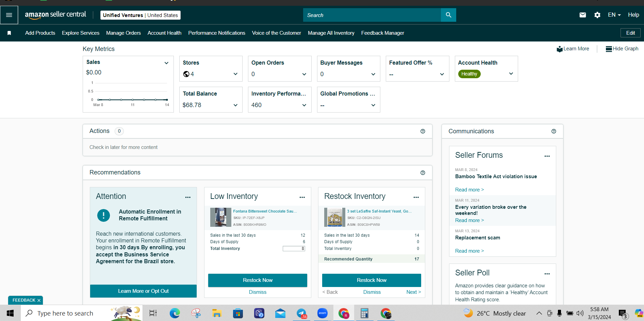Toggle Hide Graph in Key Metrics
The image size is (644, 321).
pyautogui.click(x=622, y=49)
